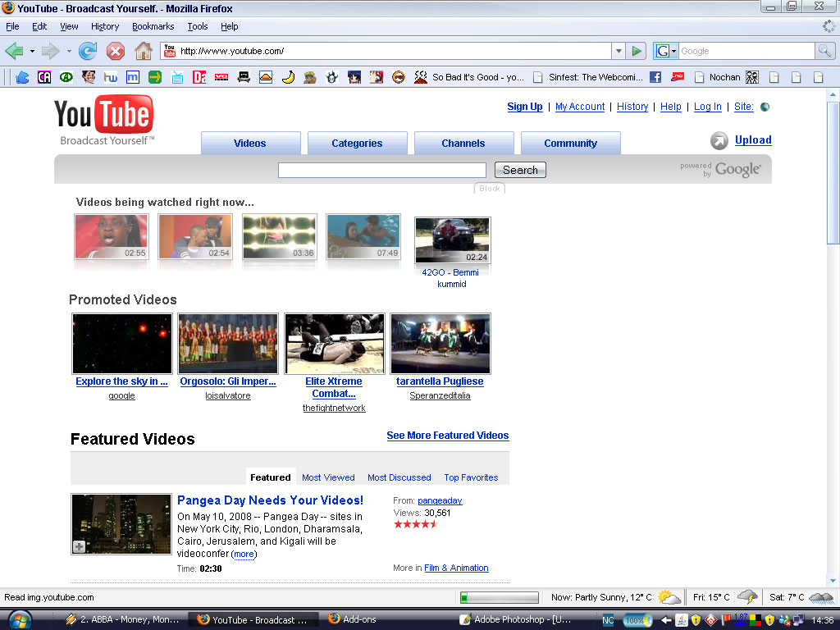The width and height of the screenshot is (840, 630).
Task: Click the vertical scrollbar down arrow
Action: (x=833, y=581)
